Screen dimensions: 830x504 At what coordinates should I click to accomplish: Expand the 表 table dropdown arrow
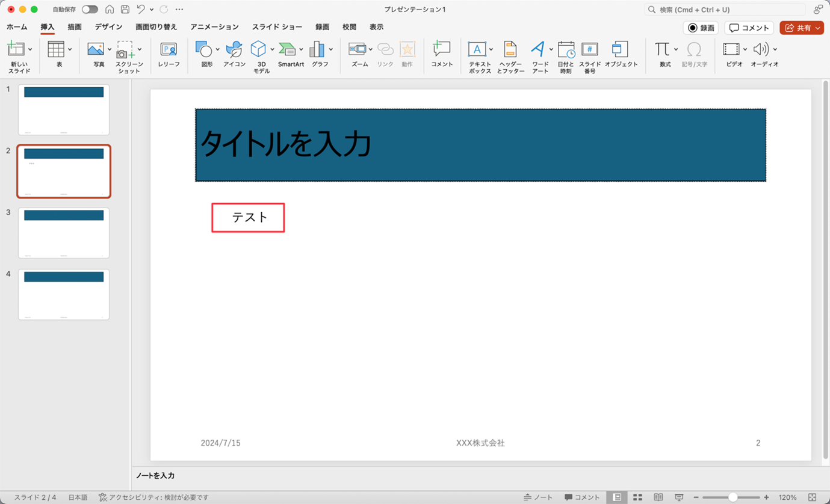click(x=70, y=49)
